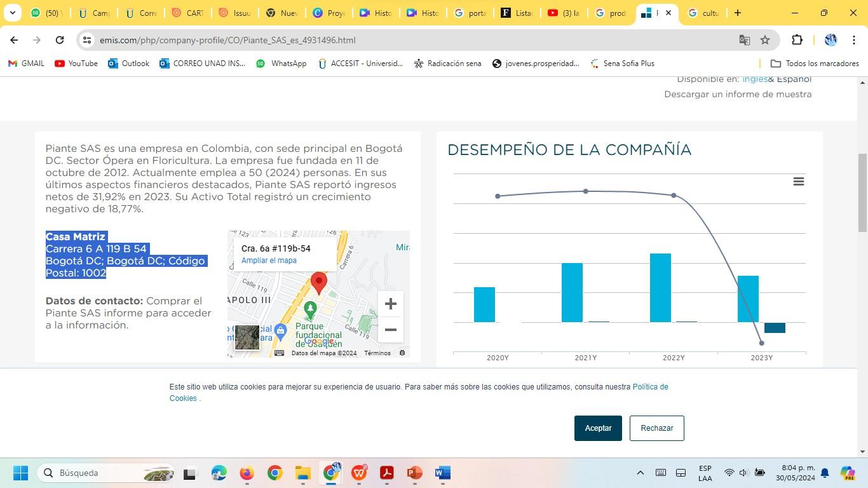Click the 2022Y light blue chart bar
This screenshot has height=488, width=868.
pyautogui.click(x=660, y=288)
